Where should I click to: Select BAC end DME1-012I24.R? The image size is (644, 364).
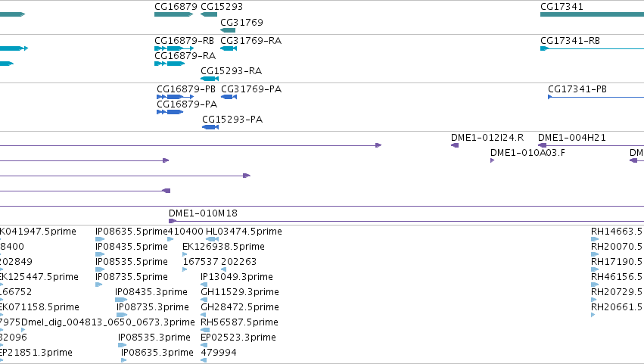pyautogui.click(x=455, y=145)
